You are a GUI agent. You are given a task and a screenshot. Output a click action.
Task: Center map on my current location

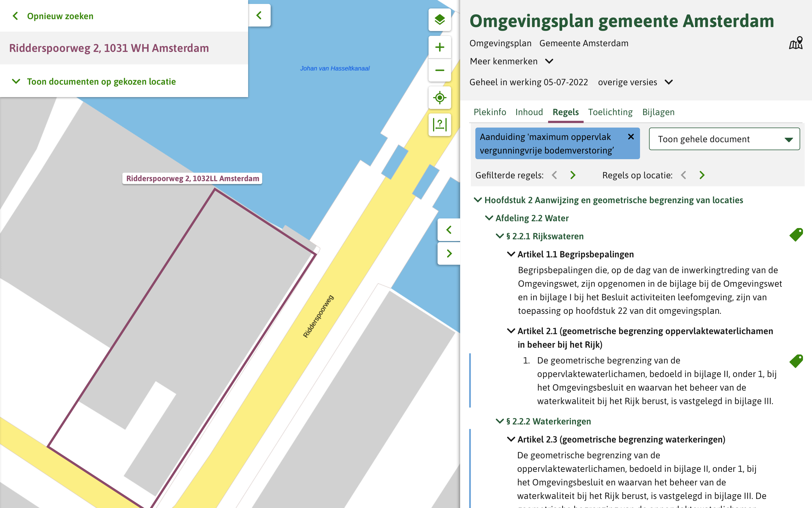tap(440, 98)
